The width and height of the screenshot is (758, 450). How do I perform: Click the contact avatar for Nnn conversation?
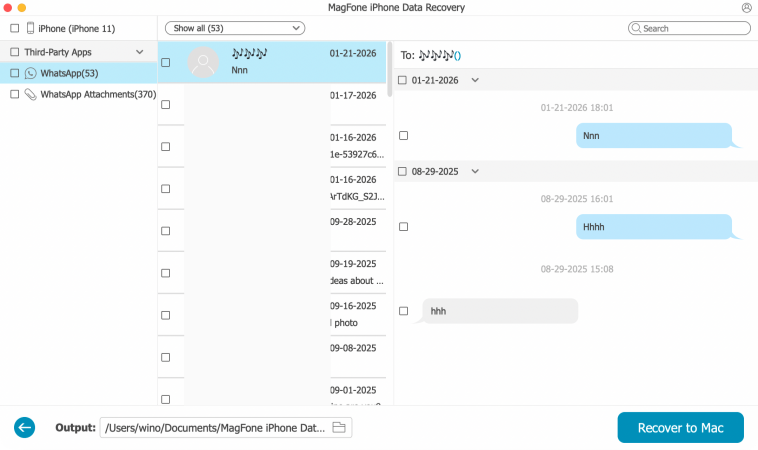[203, 62]
